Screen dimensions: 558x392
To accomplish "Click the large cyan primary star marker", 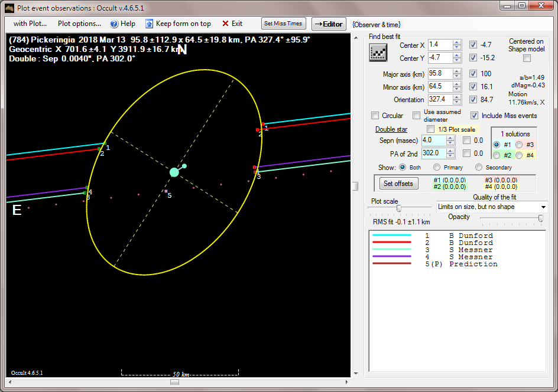I will coord(174,172).
